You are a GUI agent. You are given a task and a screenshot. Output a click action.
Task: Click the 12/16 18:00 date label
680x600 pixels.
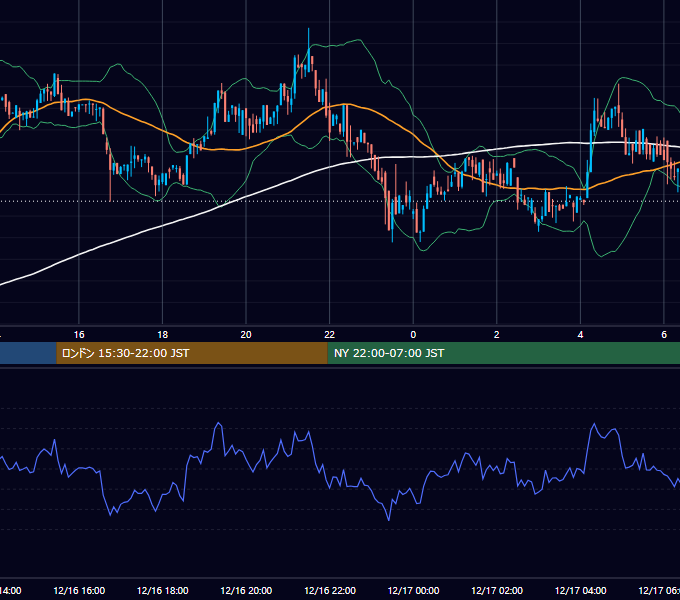tap(163, 590)
